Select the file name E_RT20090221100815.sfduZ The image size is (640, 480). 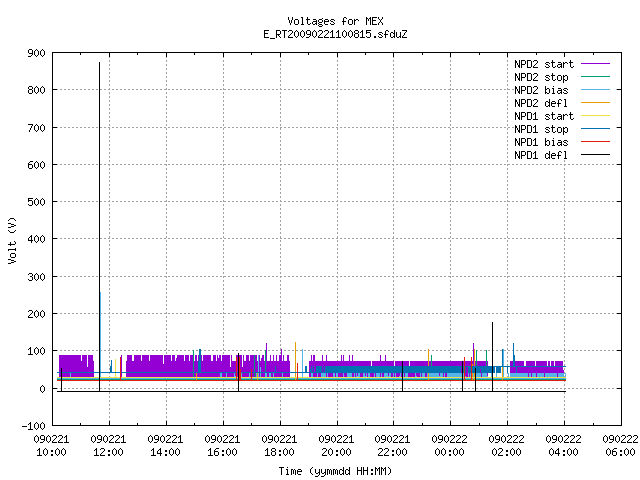click(x=335, y=34)
